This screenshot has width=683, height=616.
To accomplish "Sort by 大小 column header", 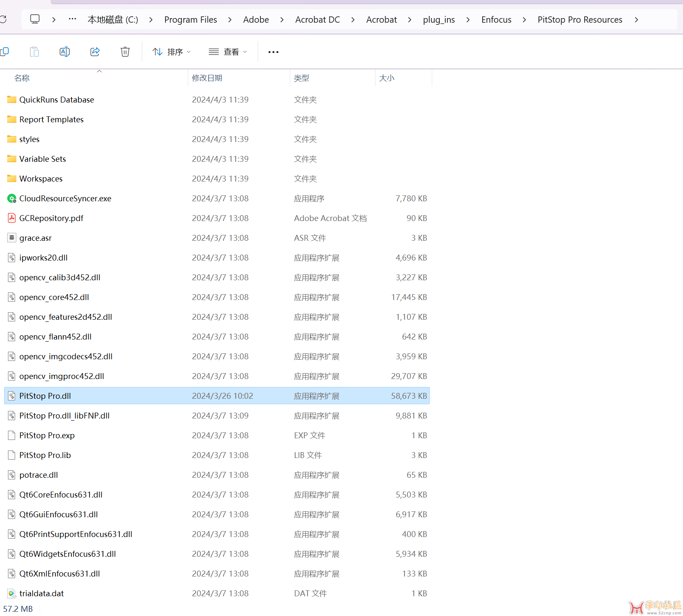I will (387, 78).
